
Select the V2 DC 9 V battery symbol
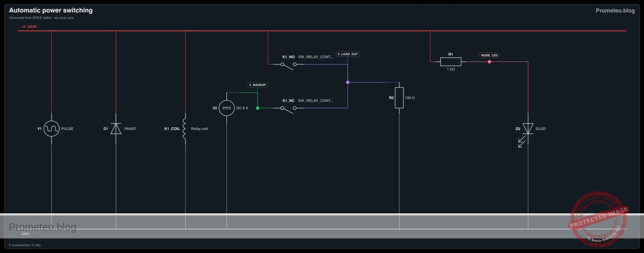227,108
